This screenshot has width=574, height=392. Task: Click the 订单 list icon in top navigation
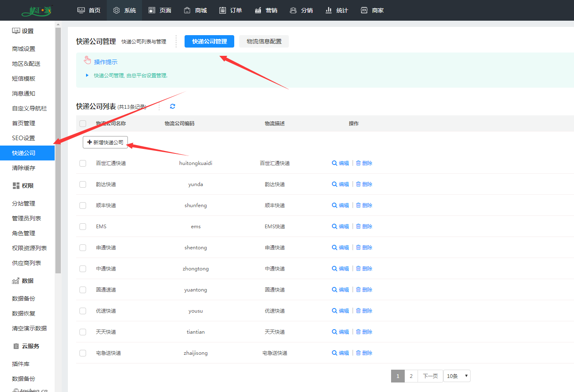point(223,10)
